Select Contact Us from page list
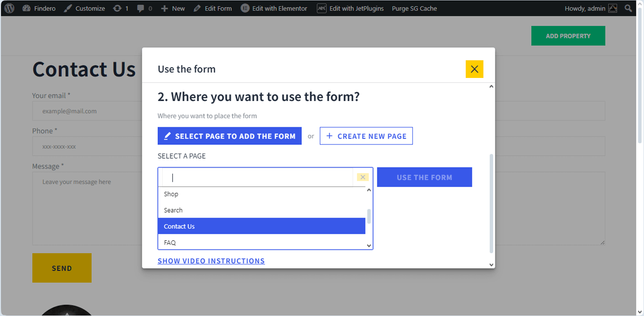Viewport: 644px width, 316px height. click(261, 226)
